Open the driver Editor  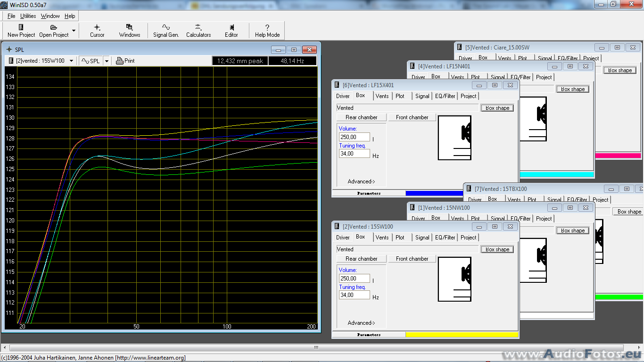coord(231,31)
